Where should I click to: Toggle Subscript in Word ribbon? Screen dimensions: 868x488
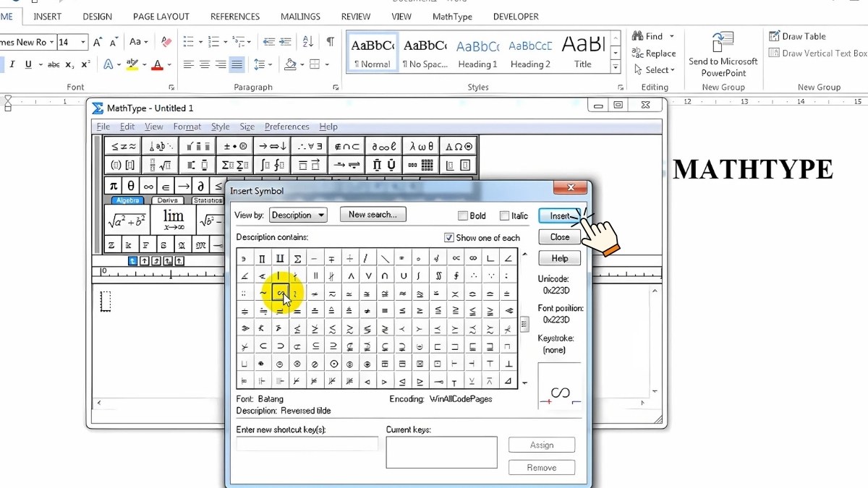pyautogui.click(x=70, y=64)
